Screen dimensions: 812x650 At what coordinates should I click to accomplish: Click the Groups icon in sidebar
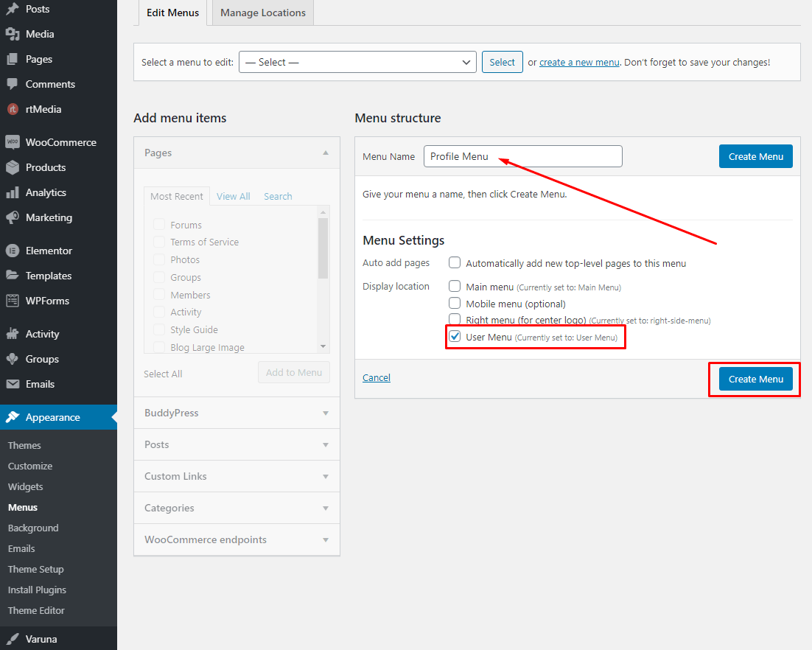tap(13, 359)
